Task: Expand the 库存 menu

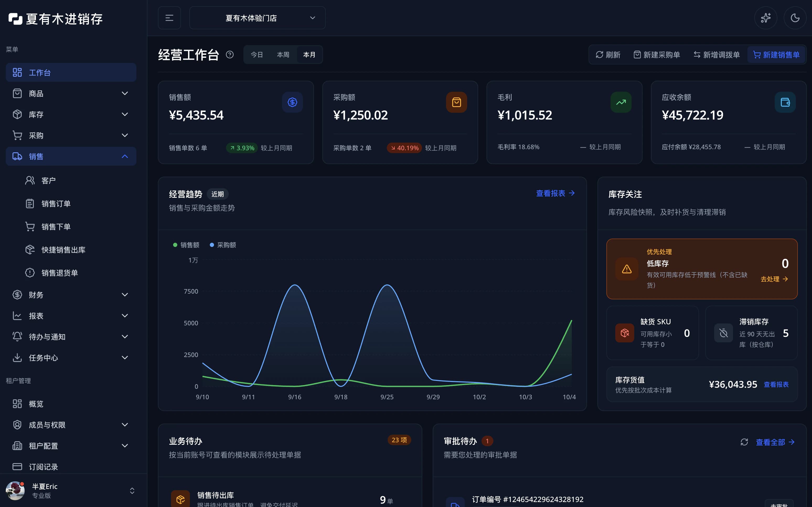Action: pyautogui.click(x=71, y=115)
